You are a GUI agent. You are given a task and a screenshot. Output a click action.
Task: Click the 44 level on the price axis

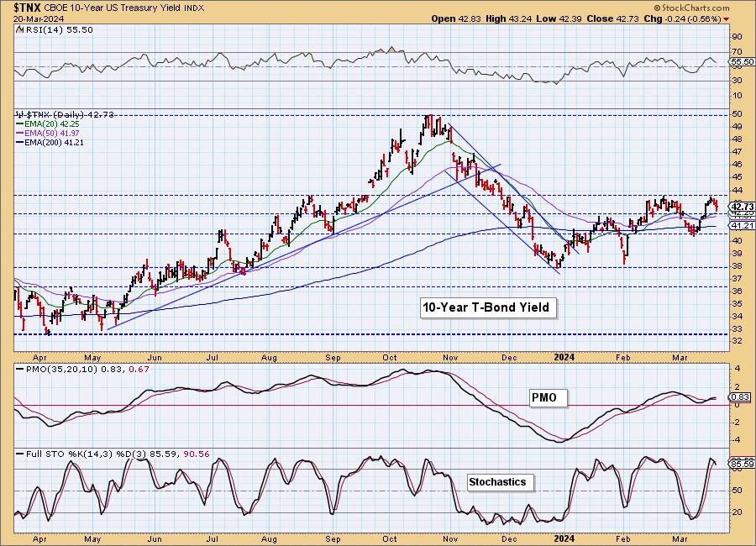(x=737, y=190)
